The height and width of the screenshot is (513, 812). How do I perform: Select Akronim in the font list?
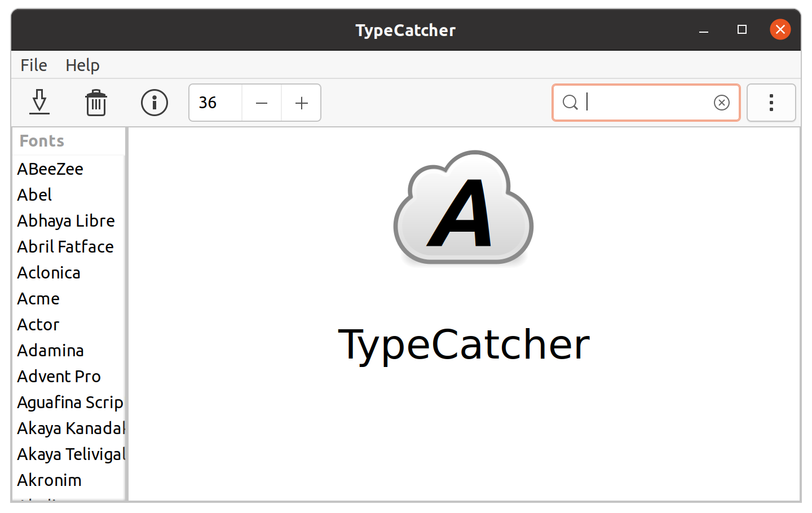pyautogui.click(x=68, y=480)
